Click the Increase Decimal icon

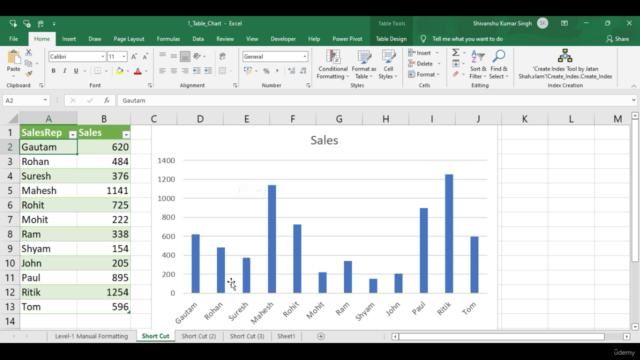[291, 71]
